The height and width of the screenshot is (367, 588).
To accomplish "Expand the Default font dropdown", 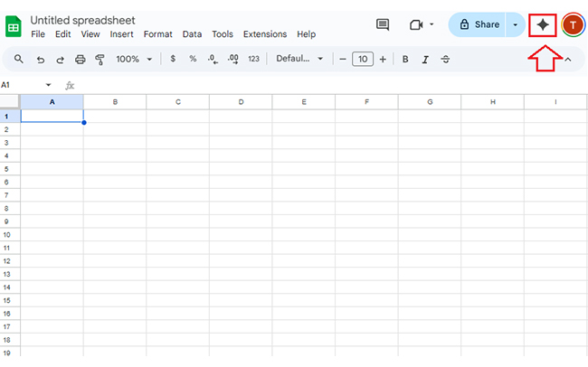I will 299,59.
